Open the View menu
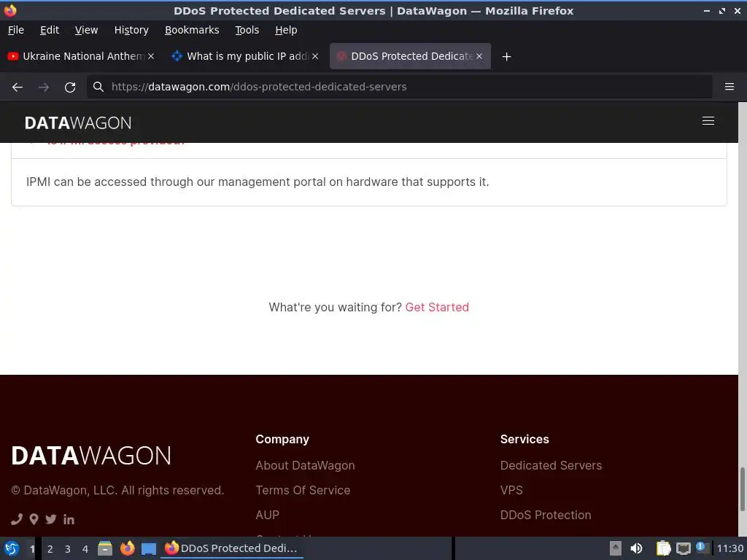 click(86, 30)
